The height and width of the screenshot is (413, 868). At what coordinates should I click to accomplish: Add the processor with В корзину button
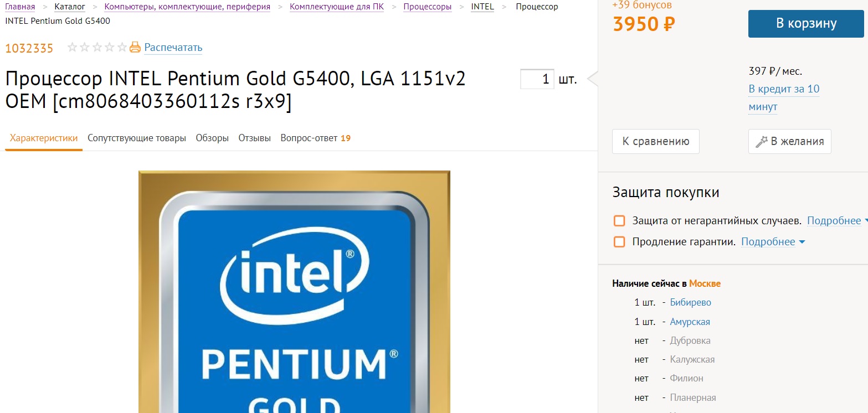tap(806, 23)
